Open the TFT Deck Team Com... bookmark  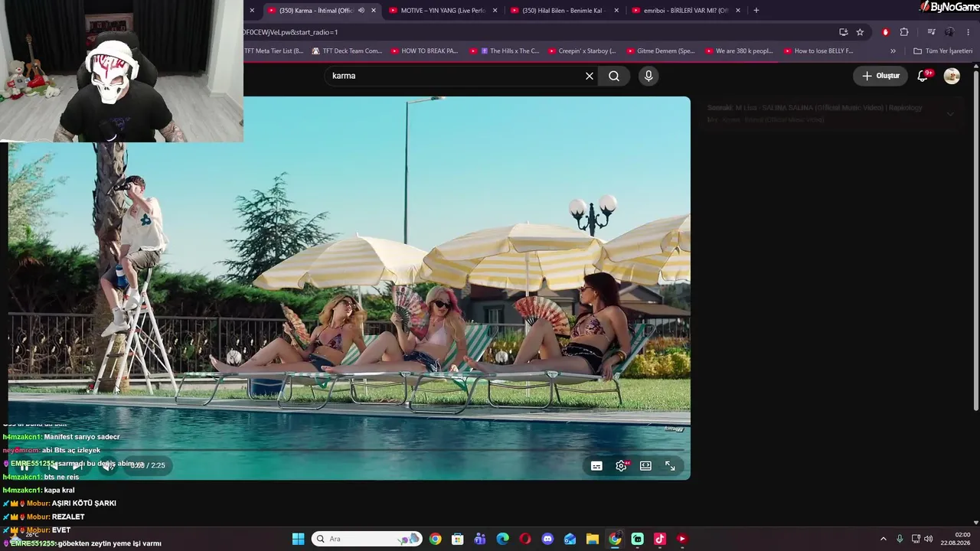(347, 51)
